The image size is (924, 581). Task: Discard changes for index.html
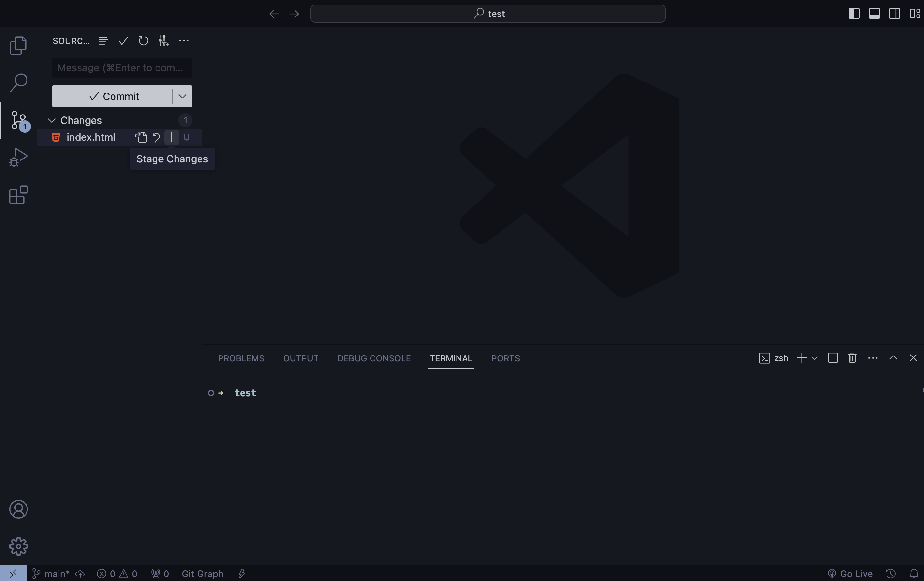click(x=156, y=137)
